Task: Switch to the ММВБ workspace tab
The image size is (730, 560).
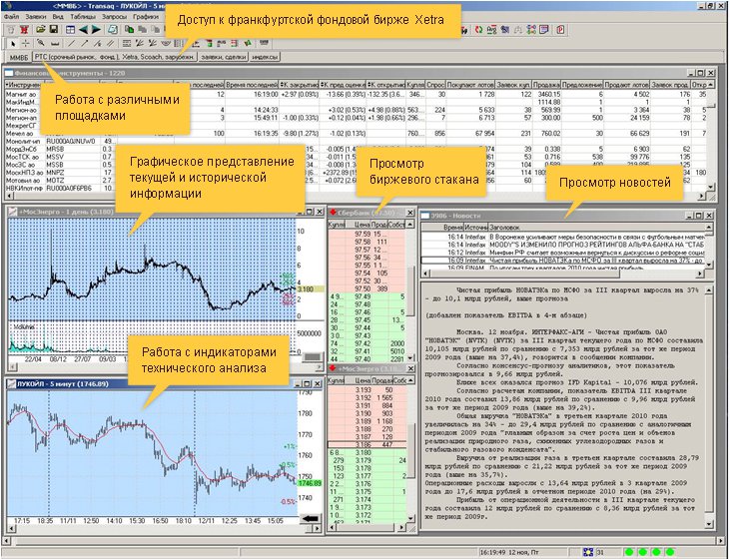Action: click(19, 57)
